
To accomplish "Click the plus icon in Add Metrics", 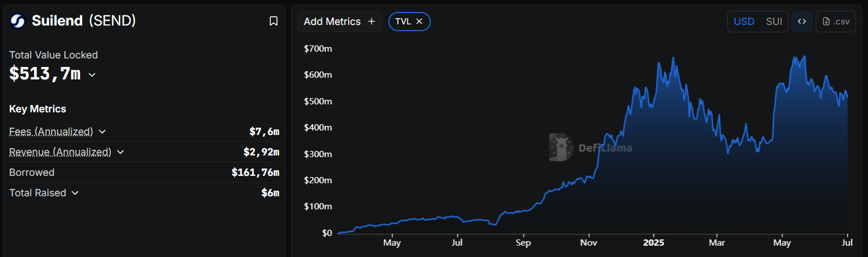I will click(372, 22).
